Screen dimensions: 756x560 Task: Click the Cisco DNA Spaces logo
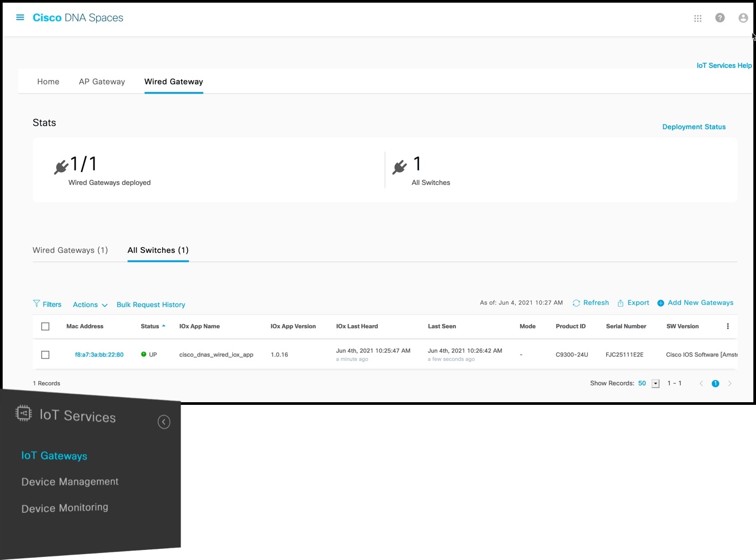(78, 18)
